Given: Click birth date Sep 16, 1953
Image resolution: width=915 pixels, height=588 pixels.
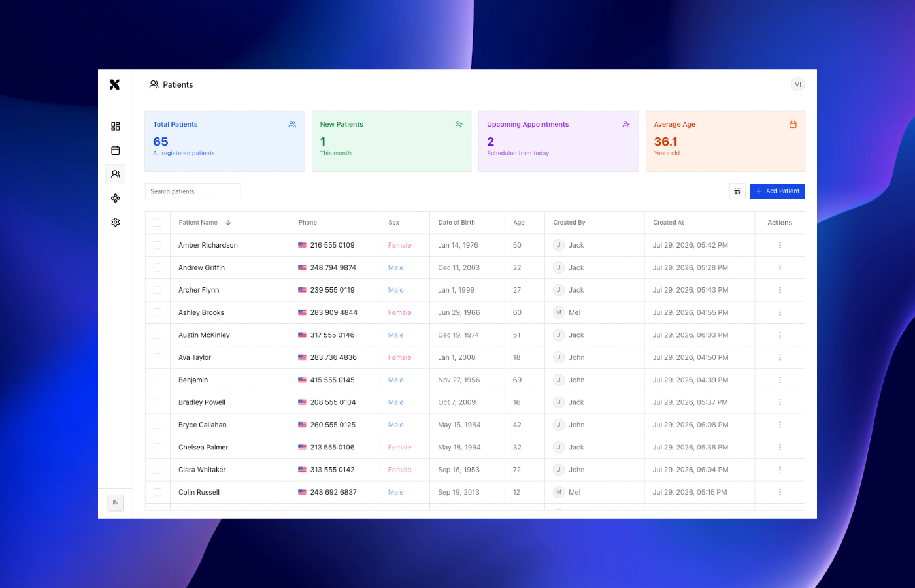Looking at the screenshot, I should click(x=459, y=470).
